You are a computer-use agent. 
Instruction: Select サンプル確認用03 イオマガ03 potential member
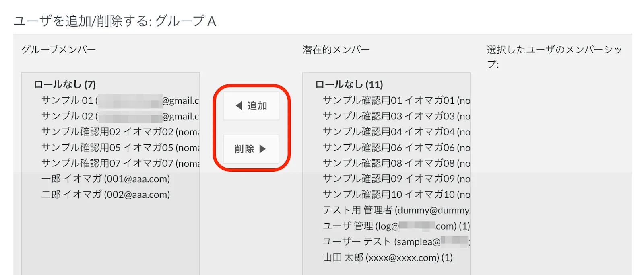point(396,116)
